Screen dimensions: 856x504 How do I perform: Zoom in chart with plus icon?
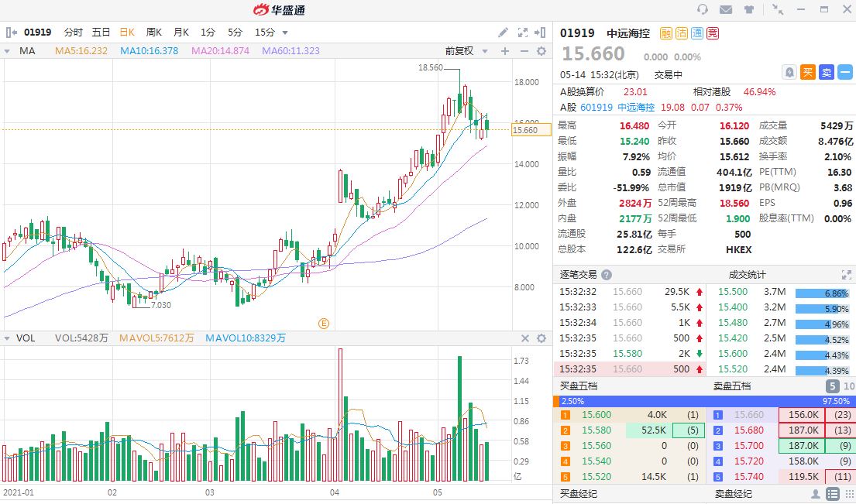[505, 51]
